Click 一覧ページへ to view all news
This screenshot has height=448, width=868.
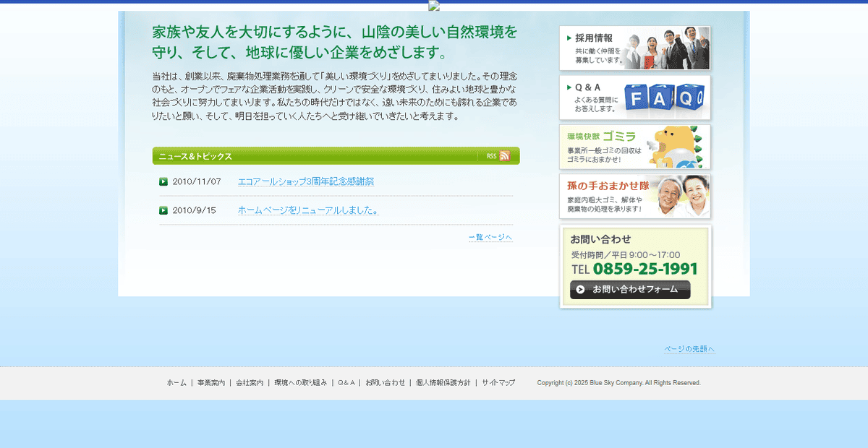pyautogui.click(x=490, y=236)
